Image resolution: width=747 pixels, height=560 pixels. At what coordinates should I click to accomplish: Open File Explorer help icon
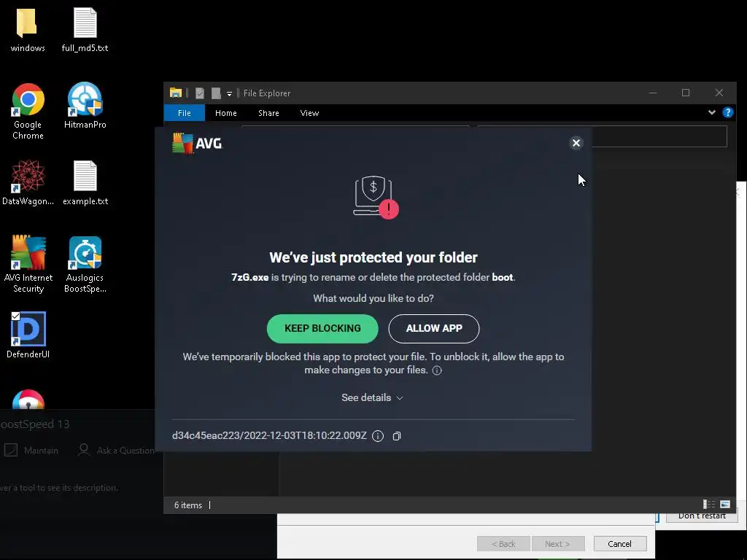point(727,112)
